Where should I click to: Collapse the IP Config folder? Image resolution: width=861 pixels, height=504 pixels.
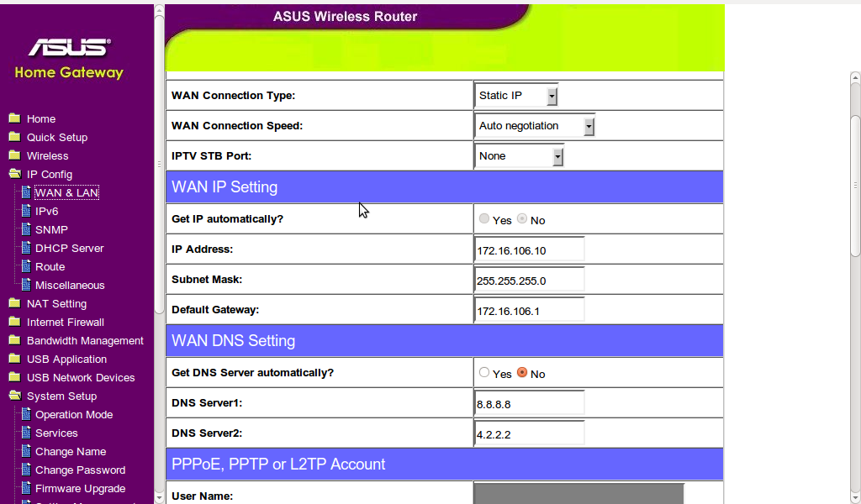click(x=15, y=175)
